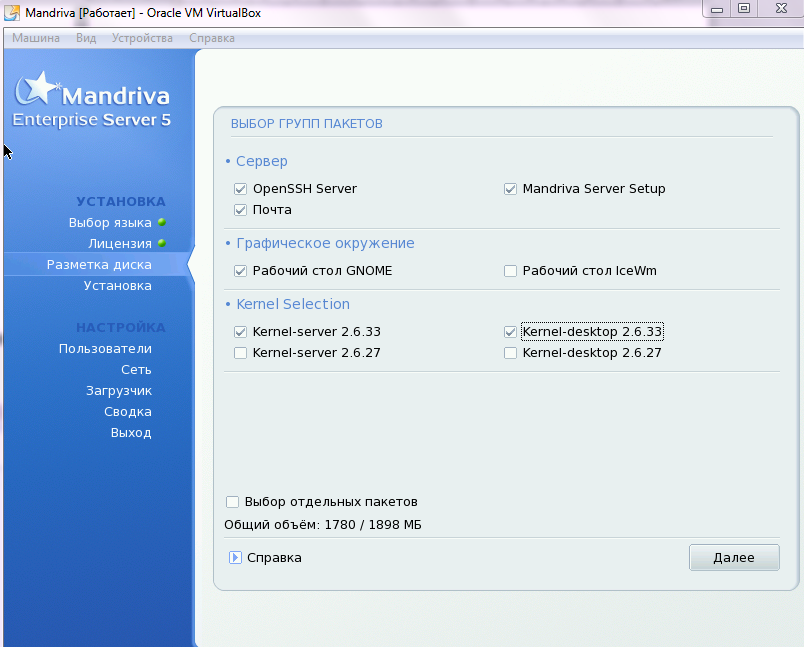Click the Общий объём 1780 / 1898 МБ text
804x647 pixels.
click(x=323, y=525)
